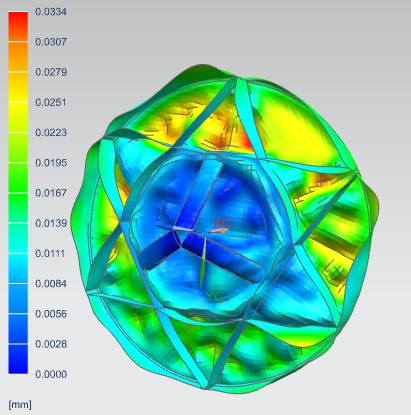The image size is (411, 415).
Task: Click the red maximum displacement hotspot
Action: [x=247, y=143]
